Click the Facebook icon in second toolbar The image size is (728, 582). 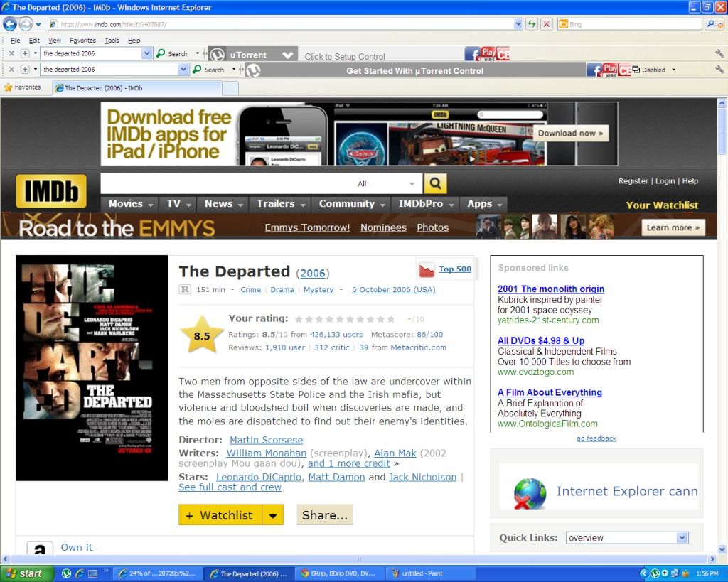pyautogui.click(x=594, y=70)
